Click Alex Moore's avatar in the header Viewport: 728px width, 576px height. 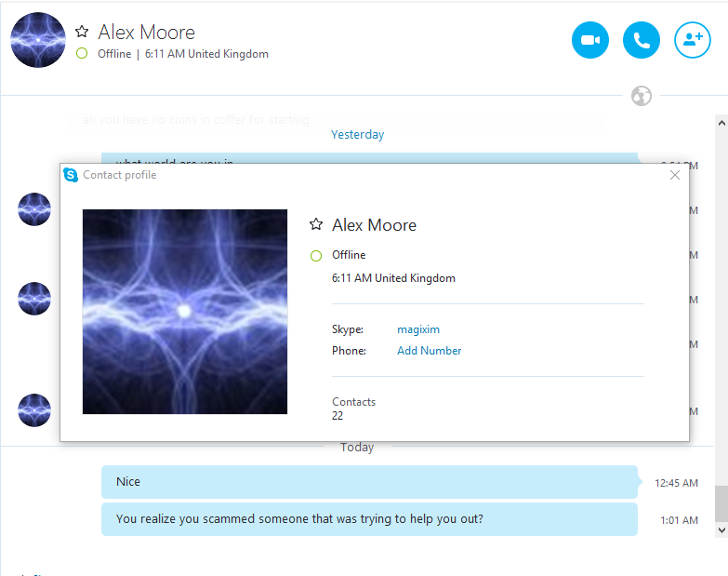click(x=38, y=40)
